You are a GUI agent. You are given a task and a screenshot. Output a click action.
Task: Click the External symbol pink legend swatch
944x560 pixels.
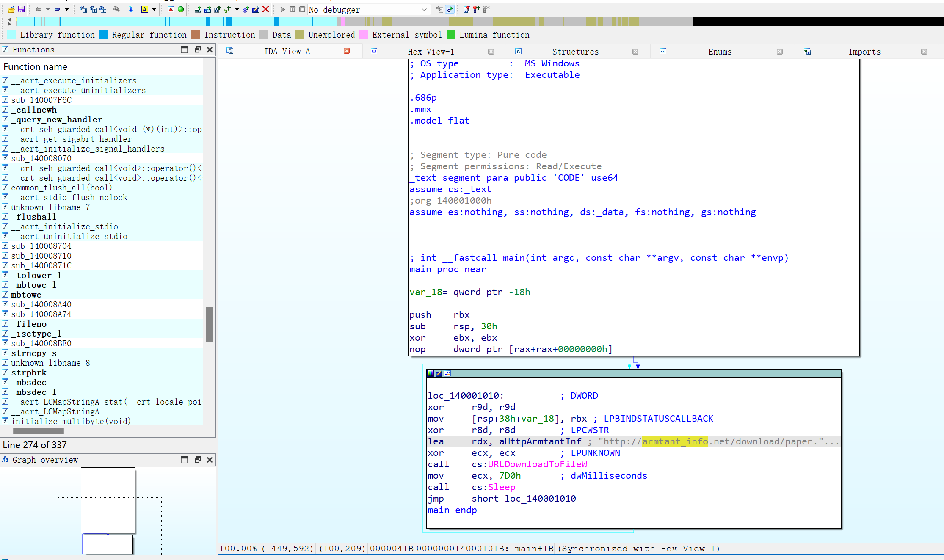(364, 35)
